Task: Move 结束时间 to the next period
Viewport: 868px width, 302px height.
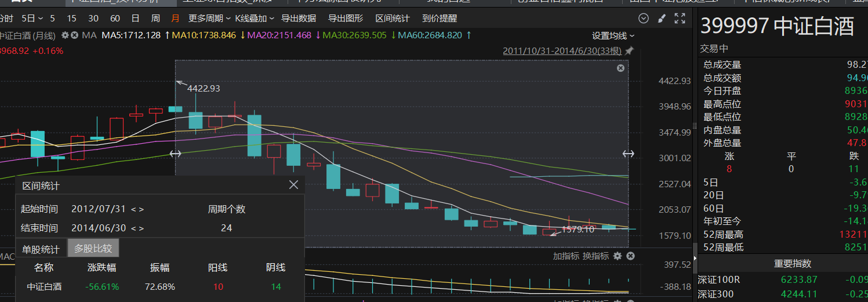Action: click(141, 228)
